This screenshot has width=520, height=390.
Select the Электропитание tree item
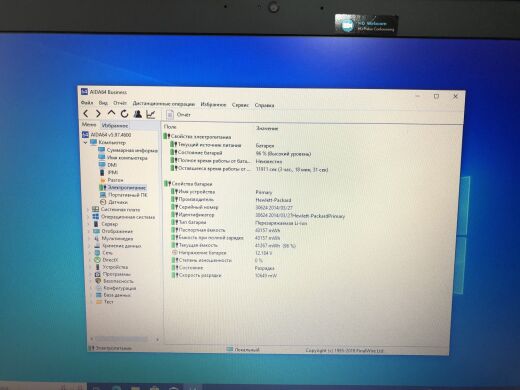click(123, 187)
